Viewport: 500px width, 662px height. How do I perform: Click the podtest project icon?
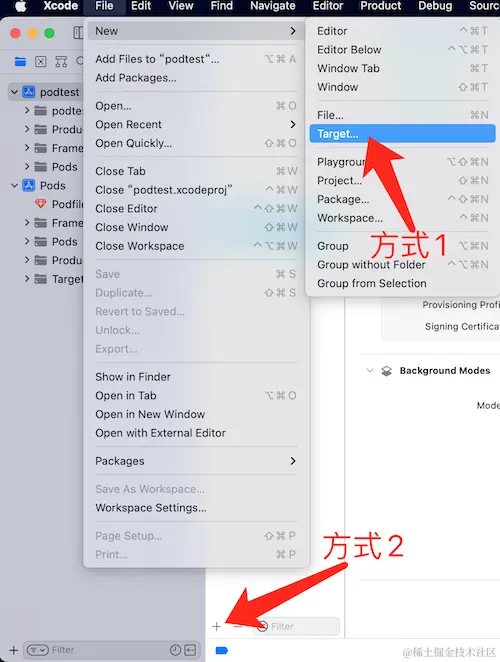click(x=29, y=92)
